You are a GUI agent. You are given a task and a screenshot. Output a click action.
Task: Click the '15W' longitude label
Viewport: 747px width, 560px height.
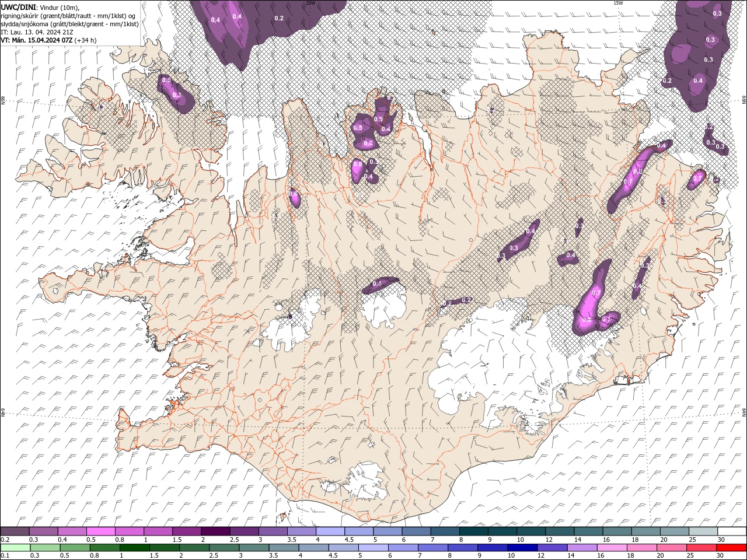pyautogui.click(x=618, y=3)
